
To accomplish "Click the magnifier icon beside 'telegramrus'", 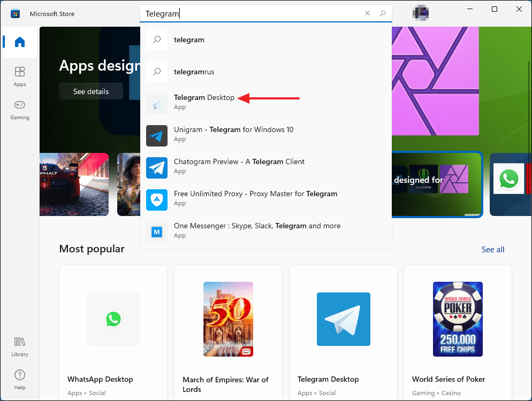I will pos(157,72).
